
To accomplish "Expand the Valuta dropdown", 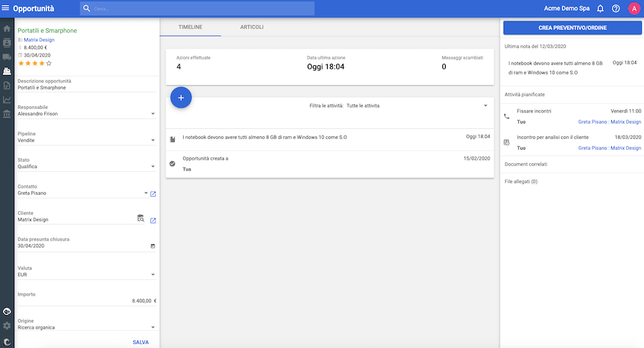I will pos(153,274).
